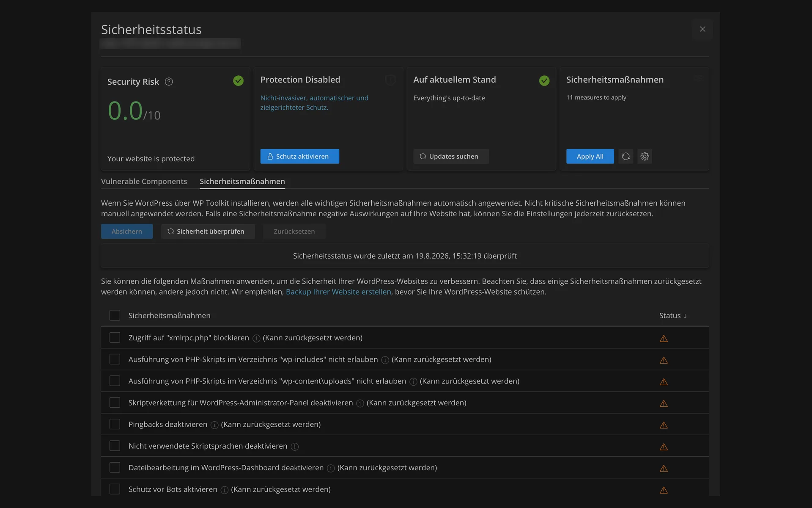Open the Security Risk help question mark
812x508 pixels.
coord(169,82)
